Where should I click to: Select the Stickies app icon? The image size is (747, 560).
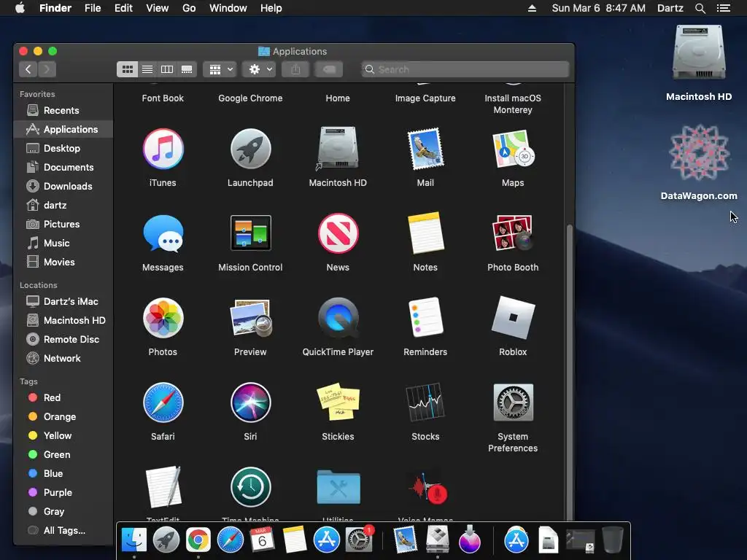[338, 402]
